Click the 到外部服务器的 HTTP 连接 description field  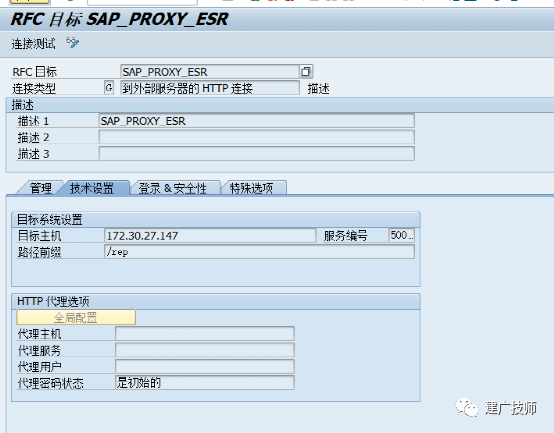(210, 88)
